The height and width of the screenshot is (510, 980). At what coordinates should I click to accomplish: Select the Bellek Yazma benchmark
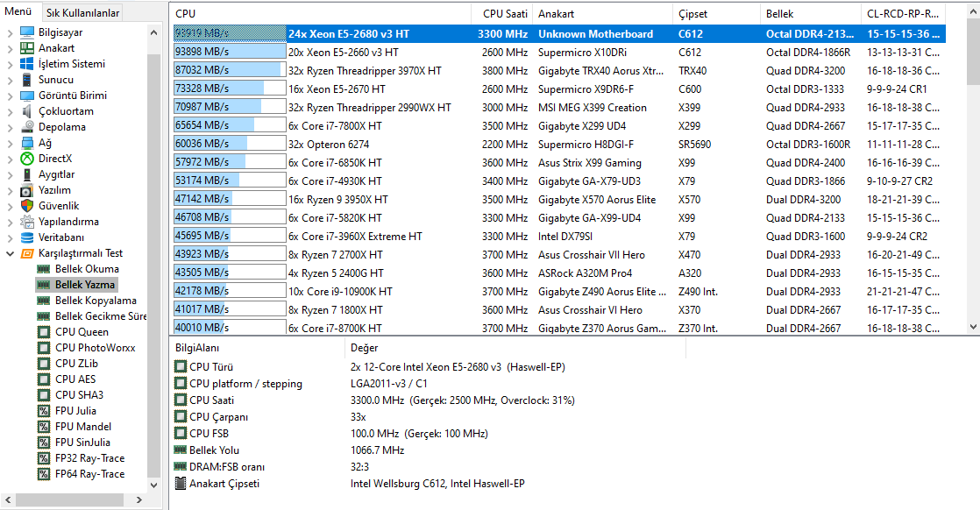85,285
